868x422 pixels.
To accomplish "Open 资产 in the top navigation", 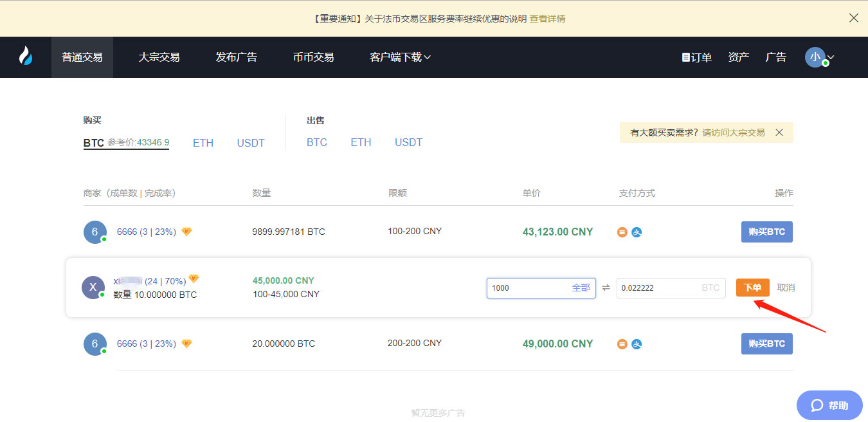I will coord(739,57).
